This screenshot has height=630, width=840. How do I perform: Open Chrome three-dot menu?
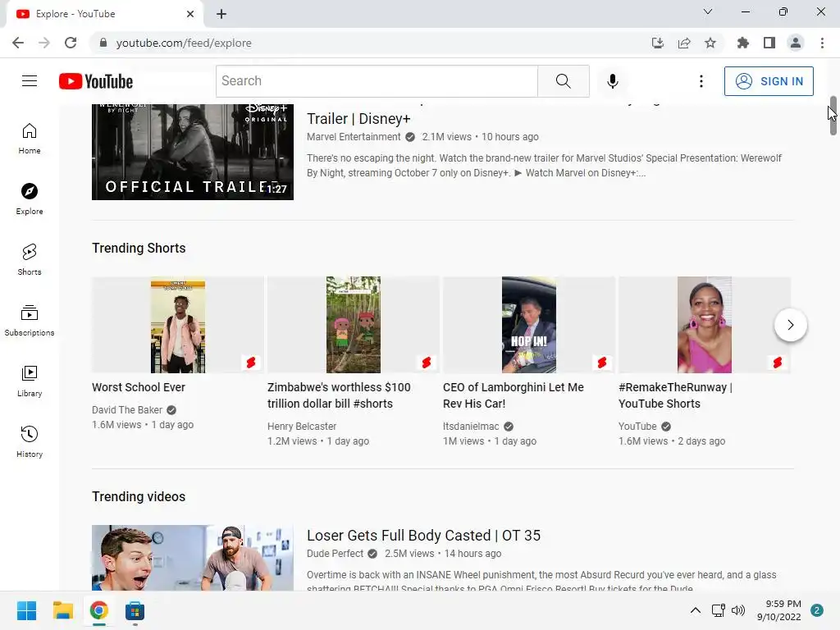tap(822, 43)
